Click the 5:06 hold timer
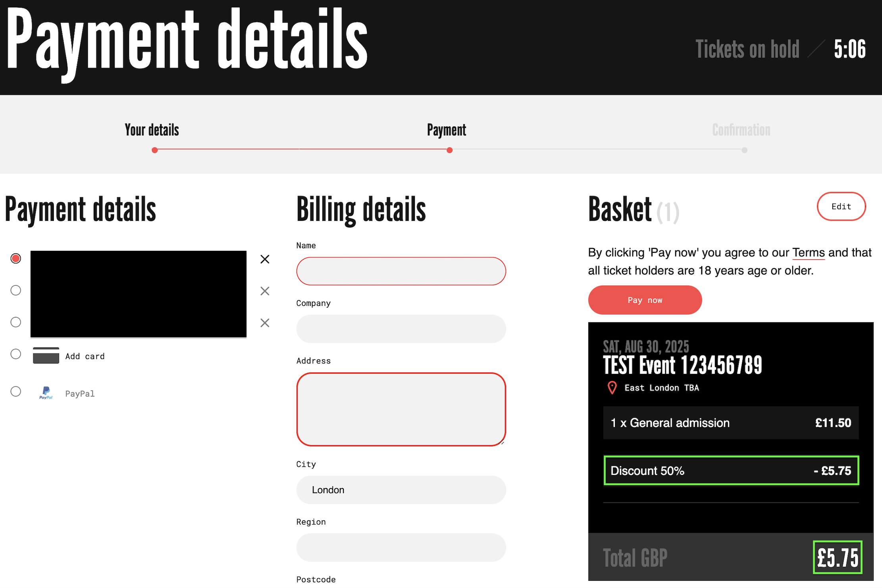Viewport: 882px width, 588px height. coord(850,49)
